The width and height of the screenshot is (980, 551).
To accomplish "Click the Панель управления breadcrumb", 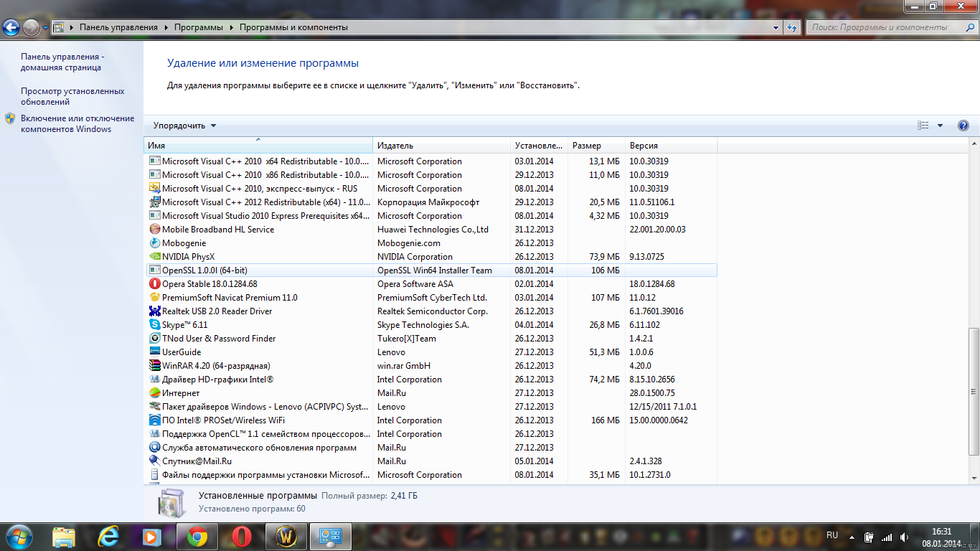I will click(x=118, y=27).
